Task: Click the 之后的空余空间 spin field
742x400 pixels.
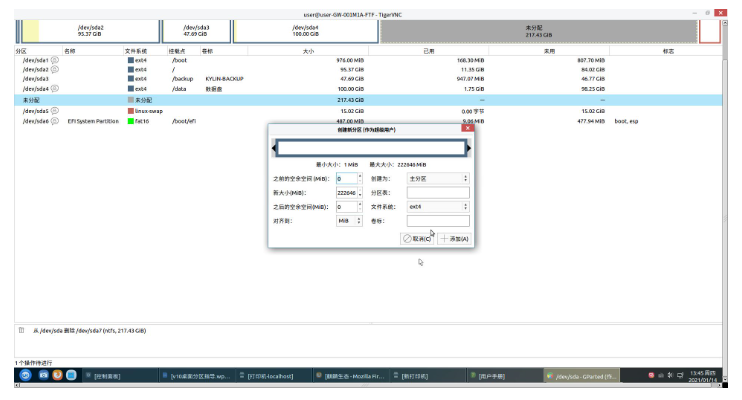Action: (x=346, y=206)
